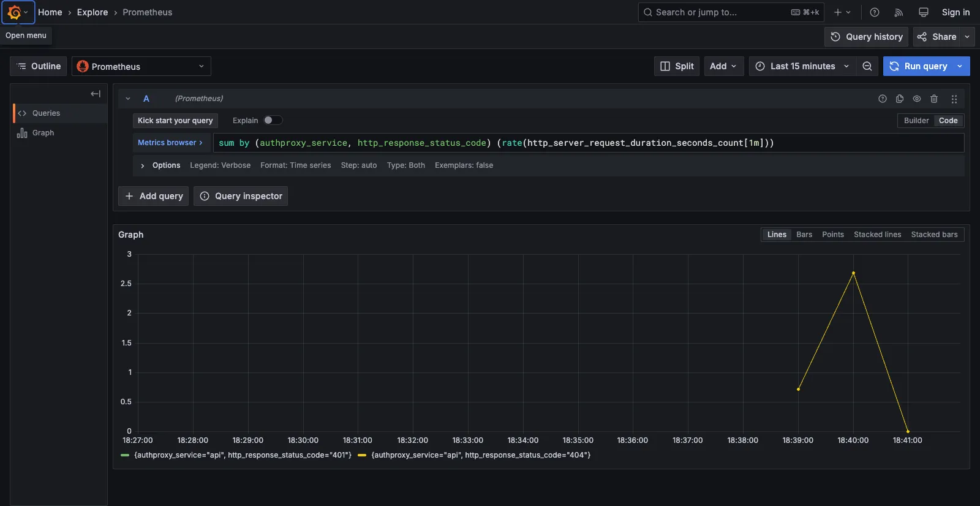Select the Stacked bars graph style
The image size is (980, 506).
pos(934,235)
